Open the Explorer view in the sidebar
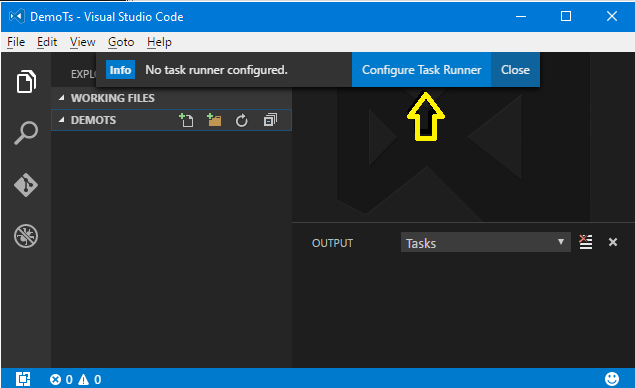Image resolution: width=635 pixels, height=388 pixels. tap(26, 81)
